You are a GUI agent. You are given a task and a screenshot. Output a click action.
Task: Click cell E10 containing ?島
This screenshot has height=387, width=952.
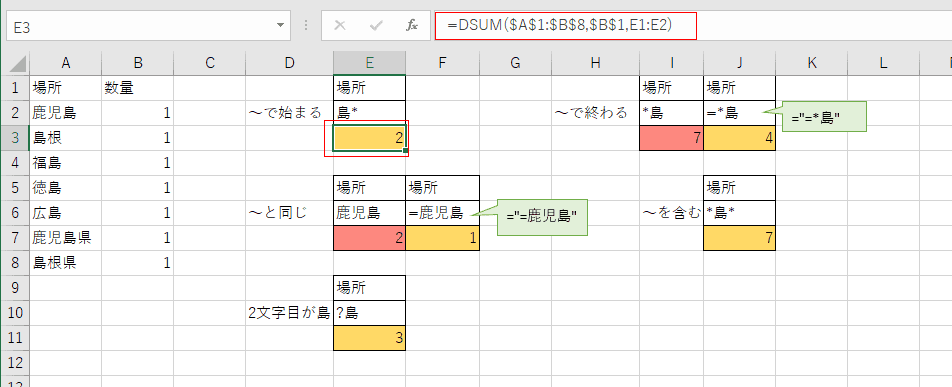pyautogui.click(x=369, y=312)
